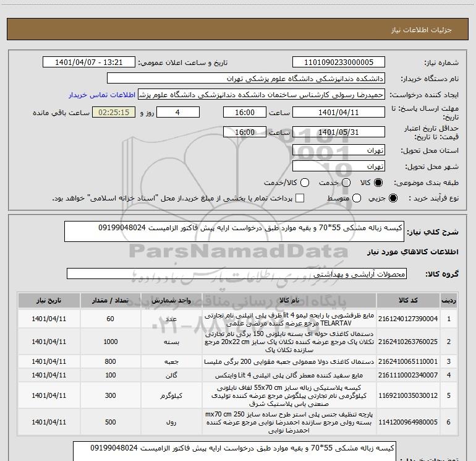This screenshot has width=476, height=461.
Task: Select the متوسط purchase type radio
Action: [x=357, y=199]
